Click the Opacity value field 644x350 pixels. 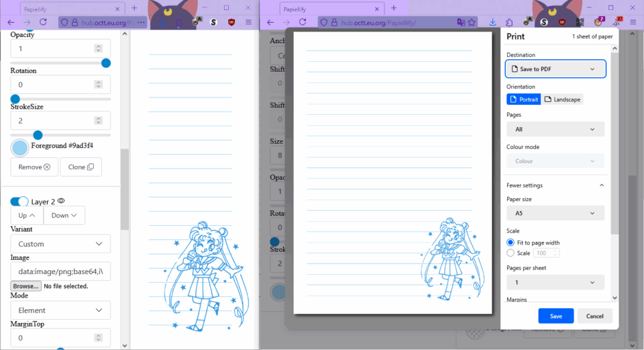click(x=60, y=48)
